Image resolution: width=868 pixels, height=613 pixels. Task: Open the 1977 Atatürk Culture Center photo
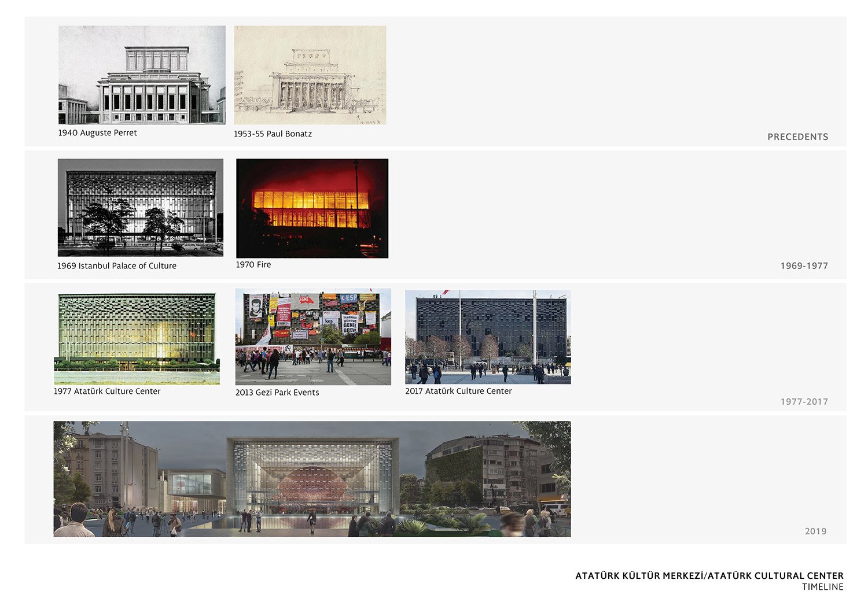click(x=137, y=338)
